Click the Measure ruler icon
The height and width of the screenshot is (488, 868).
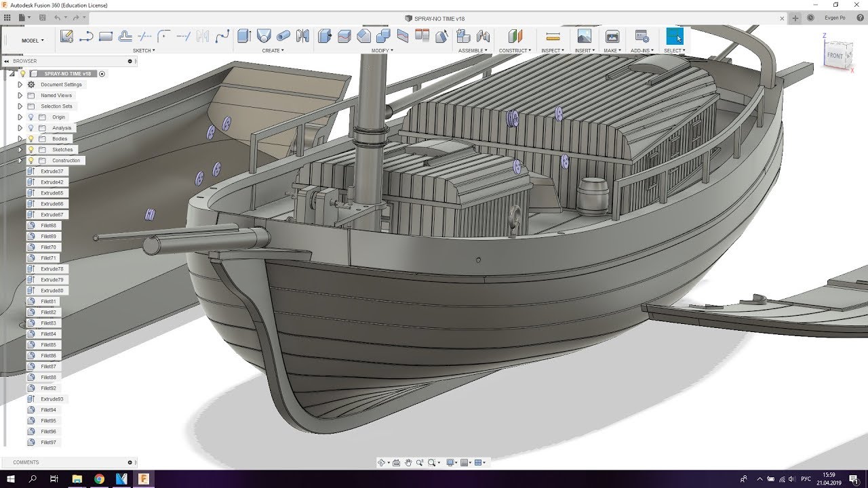553,37
